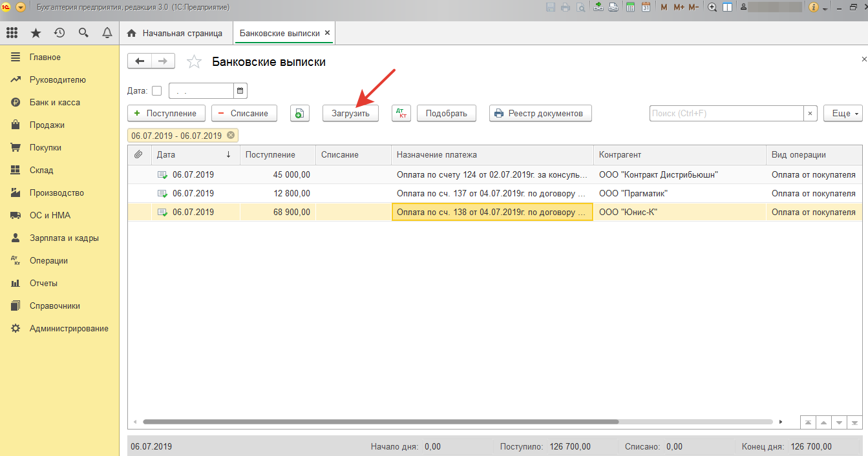Go forward with the right arrow button
868x456 pixels.
pos(163,61)
